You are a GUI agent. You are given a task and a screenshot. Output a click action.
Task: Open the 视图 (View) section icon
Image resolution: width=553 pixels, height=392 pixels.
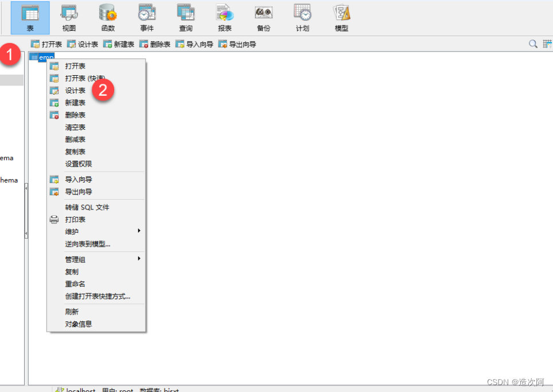tap(69, 18)
